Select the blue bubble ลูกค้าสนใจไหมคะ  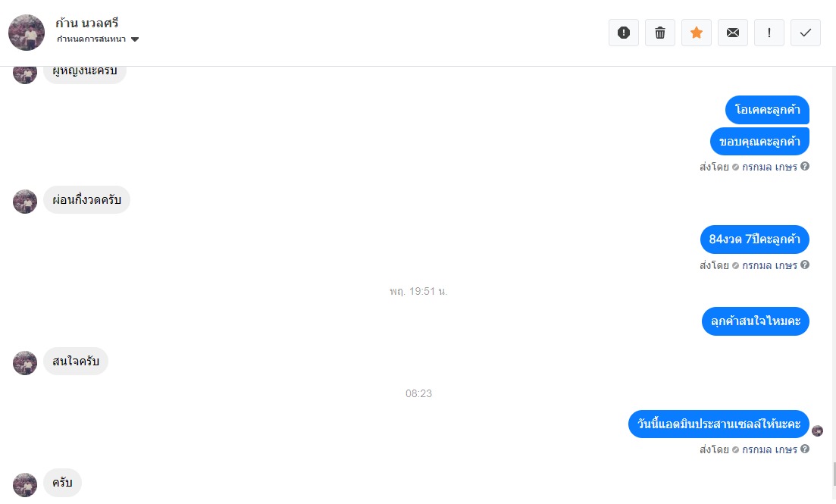[756, 321]
